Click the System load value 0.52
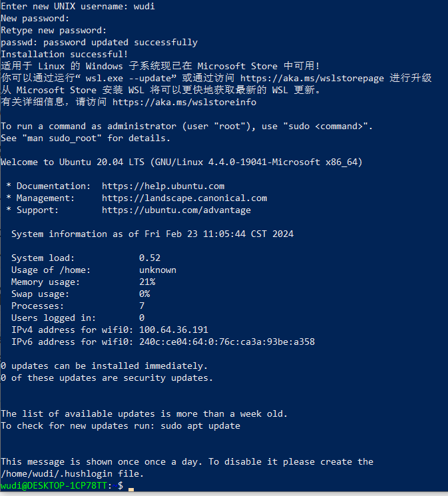The height and width of the screenshot is (496, 448). click(x=150, y=258)
